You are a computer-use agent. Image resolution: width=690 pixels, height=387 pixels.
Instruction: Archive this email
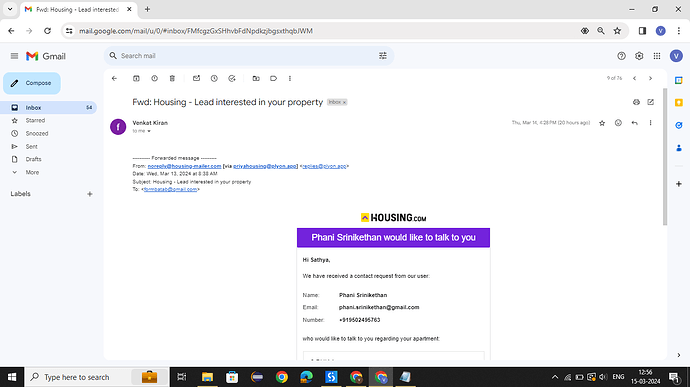136,78
